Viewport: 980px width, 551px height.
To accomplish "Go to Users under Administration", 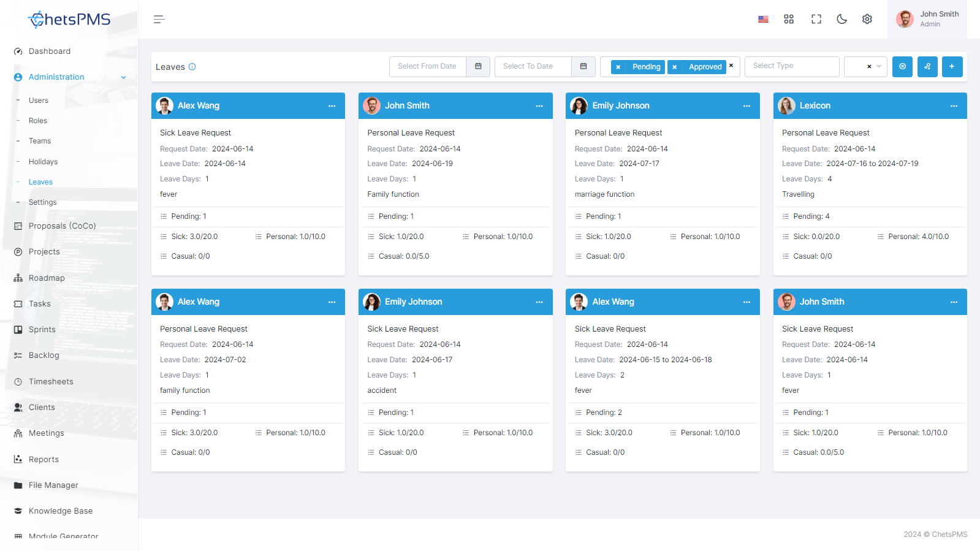I will 39,101.
